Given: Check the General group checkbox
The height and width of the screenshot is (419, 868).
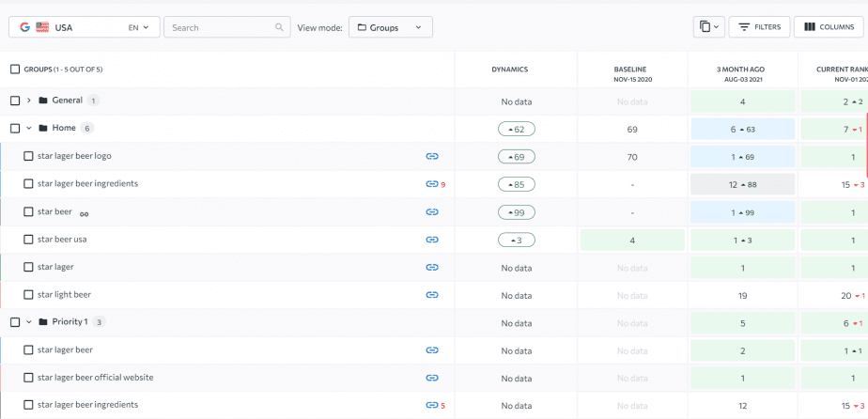Looking at the screenshot, I should 15,101.
